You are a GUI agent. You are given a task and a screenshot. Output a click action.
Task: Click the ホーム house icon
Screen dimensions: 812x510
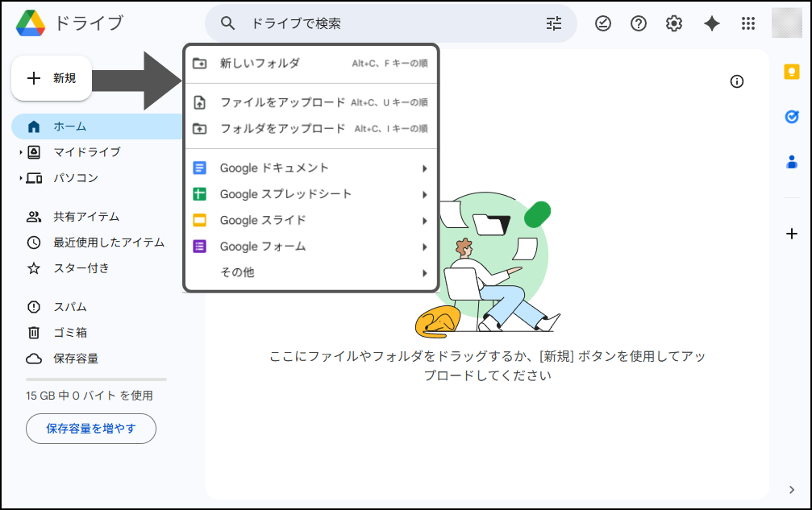tap(34, 126)
